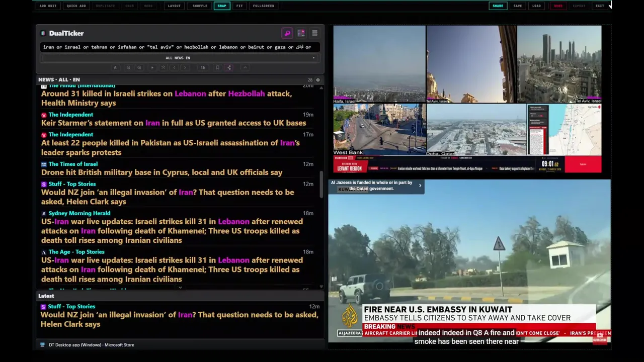This screenshot has height=362, width=644.
Task: Click the magenta key icon in DualTicker header
Action: pyautogui.click(x=287, y=33)
